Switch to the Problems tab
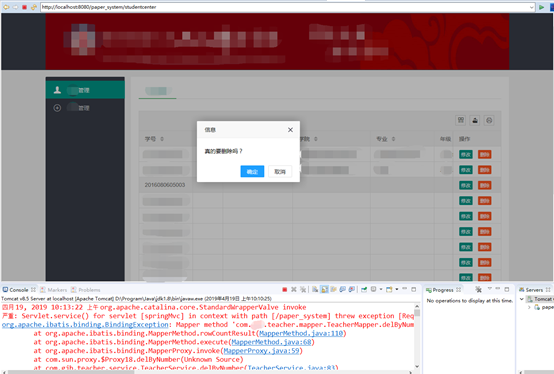 (86, 290)
